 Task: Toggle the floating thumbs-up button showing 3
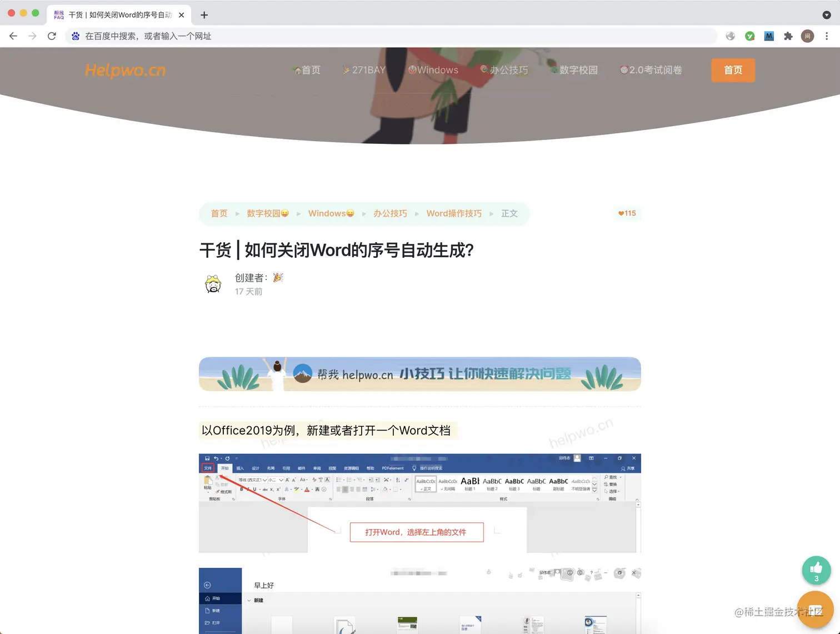click(x=816, y=570)
